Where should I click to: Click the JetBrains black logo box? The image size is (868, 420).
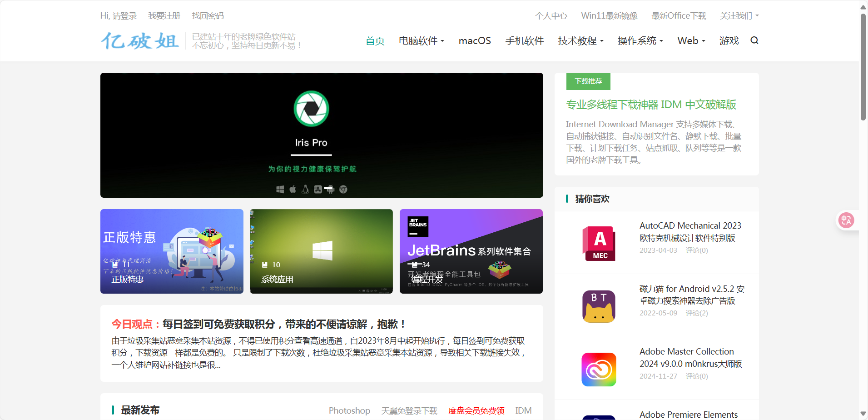click(418, 226)
